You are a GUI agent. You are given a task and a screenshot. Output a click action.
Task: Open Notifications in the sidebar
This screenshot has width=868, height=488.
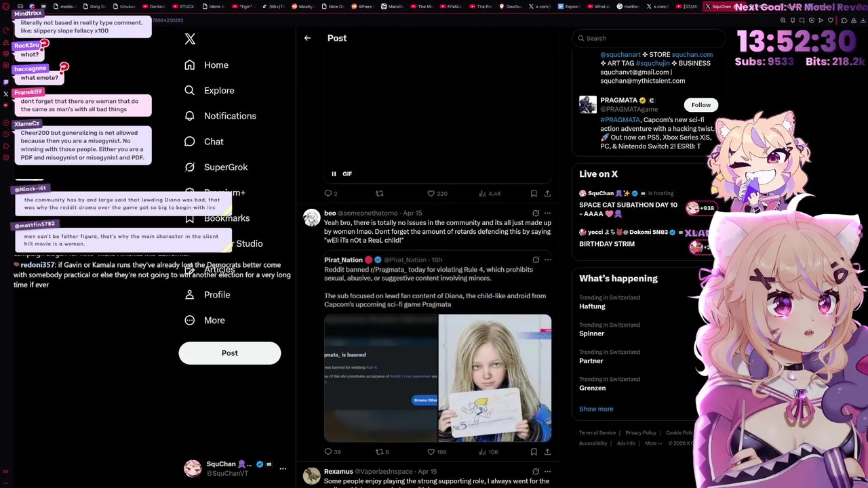[x=220, y=116]
